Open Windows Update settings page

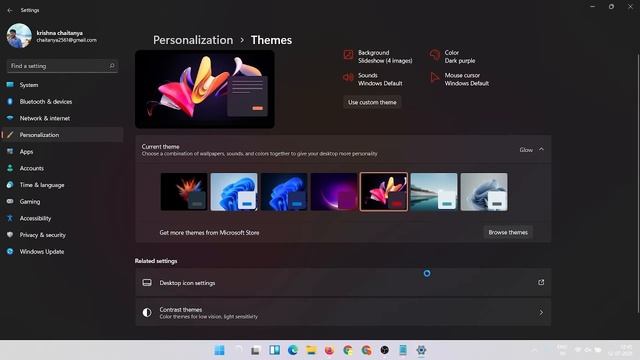point(62,251)
